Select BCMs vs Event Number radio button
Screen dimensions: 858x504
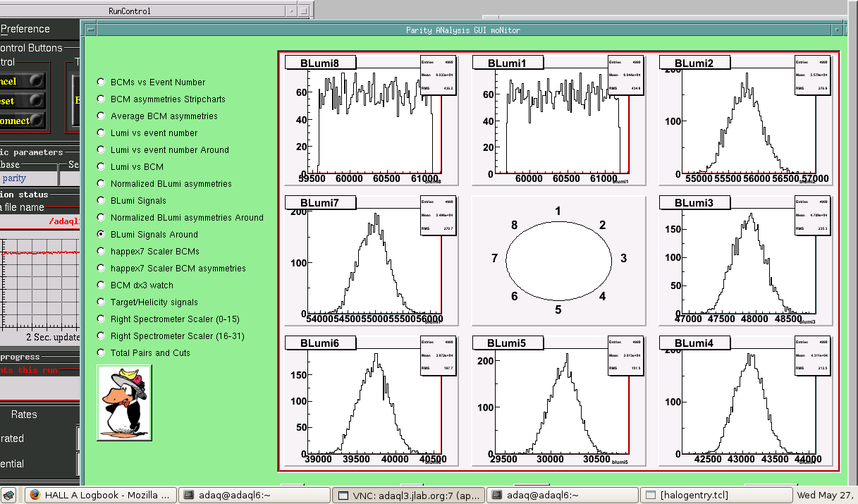click(102, 82)
